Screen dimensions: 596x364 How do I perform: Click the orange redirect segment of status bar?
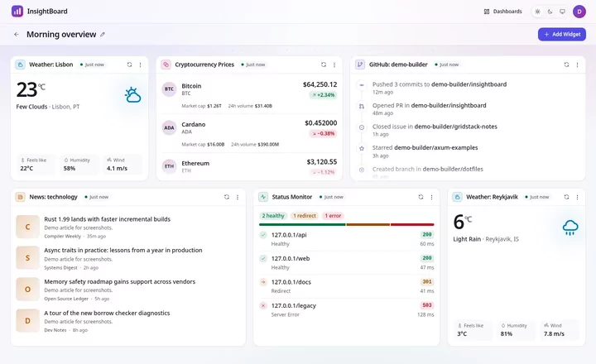pyautogui.click(x=368, y=224)
